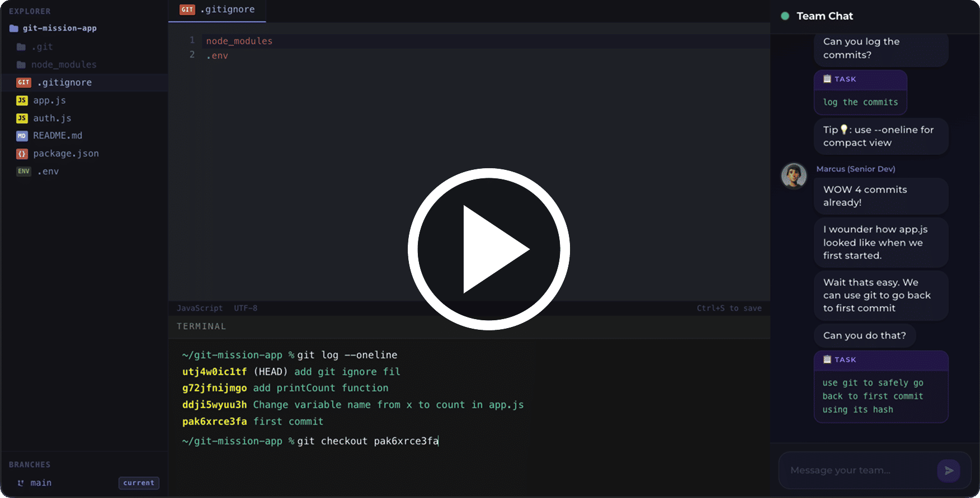Play the video with the large play button
Image resolution: width=980 pixels, height=498 pixels.
click(489, 249)
